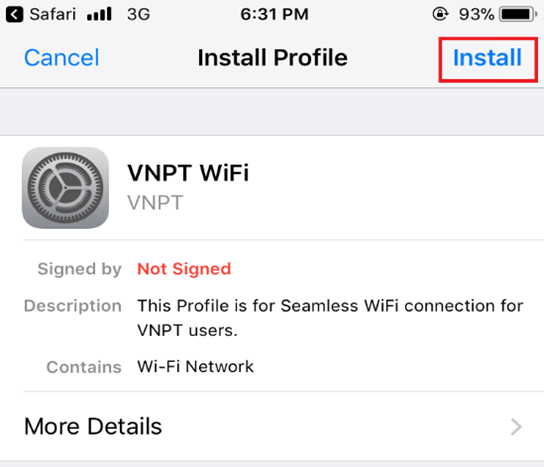
Task: Tap the cellular signal bars icon
Action: (x=99, y=15)
